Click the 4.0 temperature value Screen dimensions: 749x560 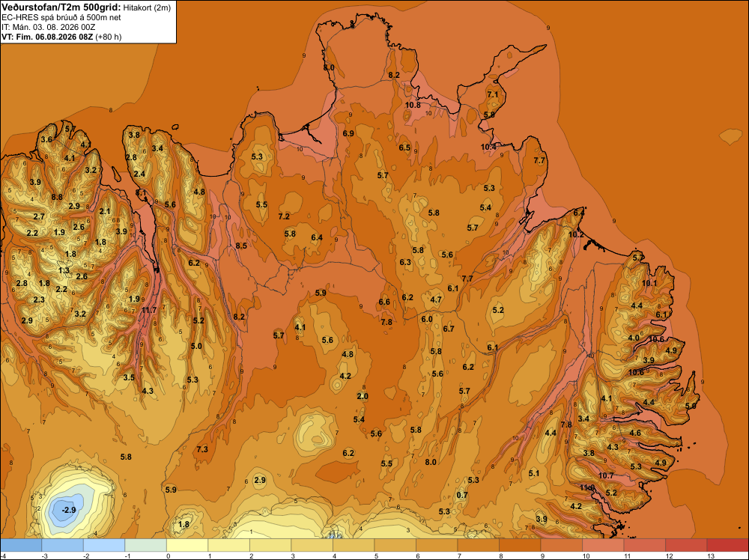click(634, 338)
